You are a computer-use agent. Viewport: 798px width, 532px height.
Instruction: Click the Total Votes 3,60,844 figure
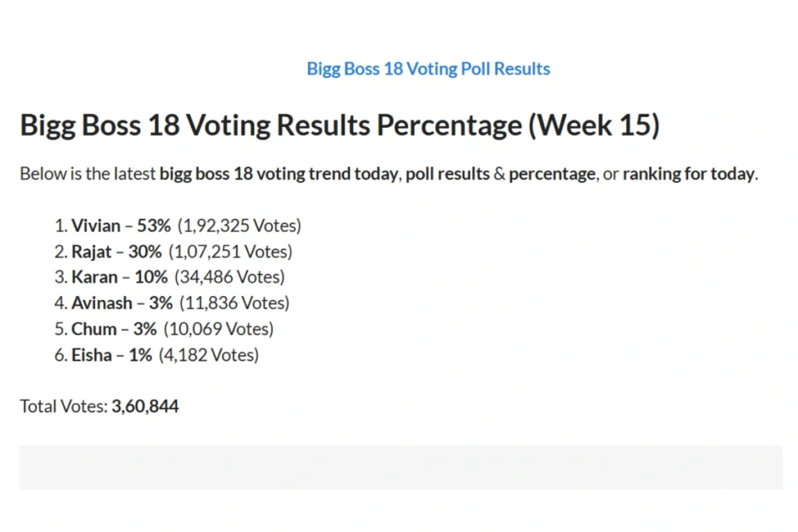tap(145, 406)
